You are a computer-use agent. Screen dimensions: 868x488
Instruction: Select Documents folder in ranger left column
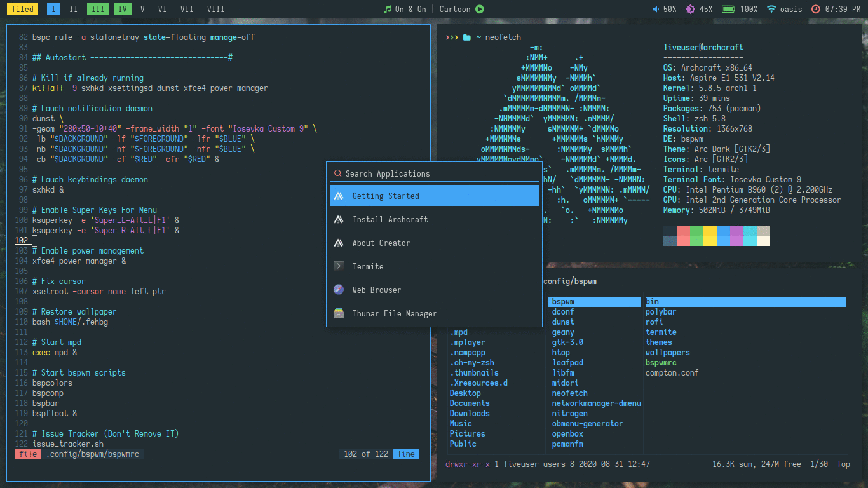tap(470, 403)
